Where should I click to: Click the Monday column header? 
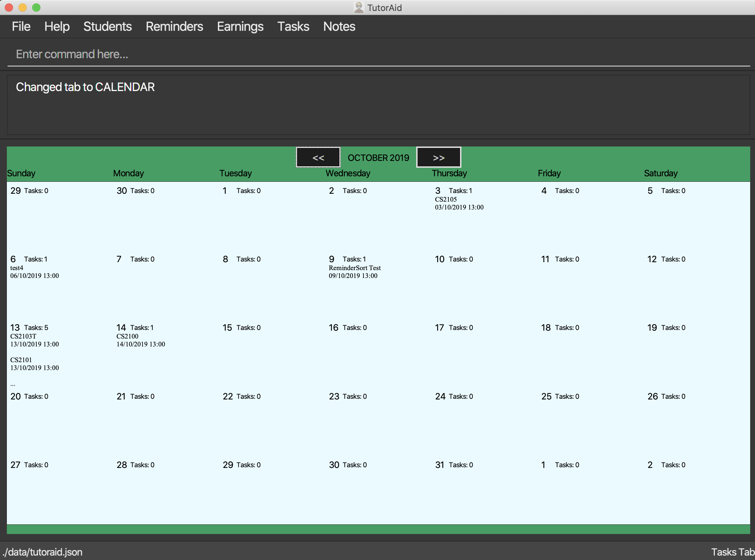pyautogui.click(x=128, y=173)
